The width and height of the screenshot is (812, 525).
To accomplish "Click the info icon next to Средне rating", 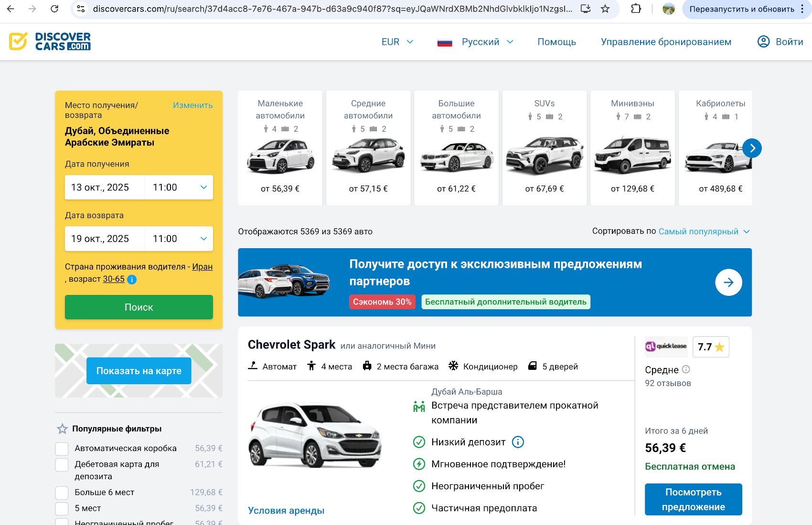I will tap(686, 369).
